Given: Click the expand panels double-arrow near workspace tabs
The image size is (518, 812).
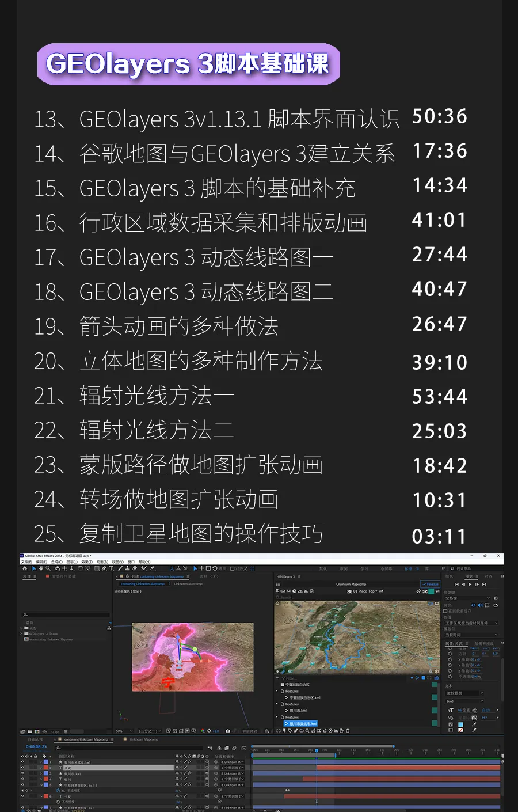Looking at the screenshot, I should (443, 568).
